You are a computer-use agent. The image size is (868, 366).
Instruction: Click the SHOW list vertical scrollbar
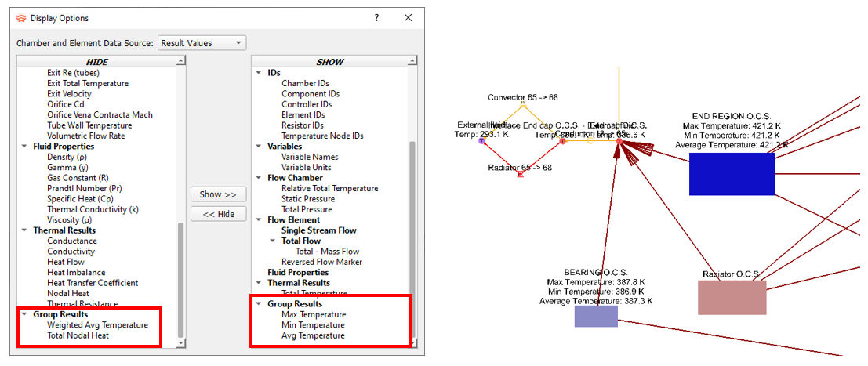[x=412, y=238]
